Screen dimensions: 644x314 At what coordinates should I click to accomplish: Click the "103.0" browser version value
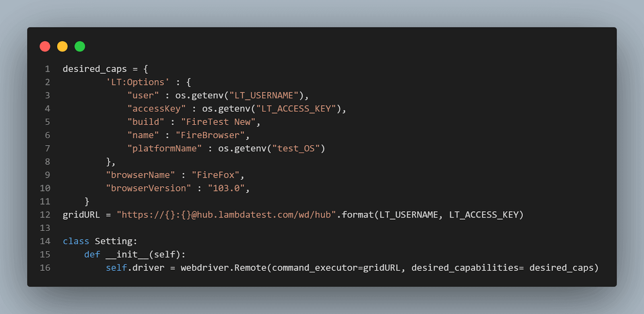click(226, 188)
